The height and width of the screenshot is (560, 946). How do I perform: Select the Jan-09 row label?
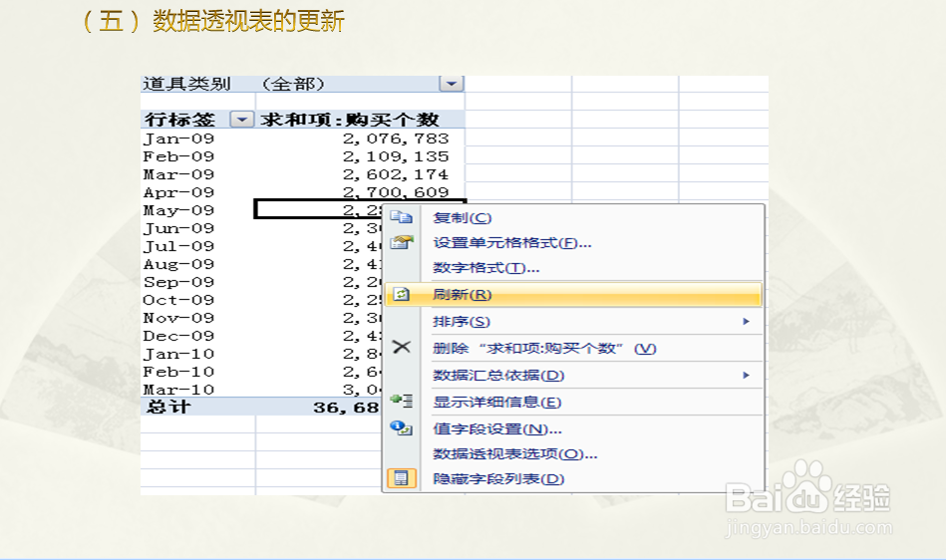coord(178,139)
